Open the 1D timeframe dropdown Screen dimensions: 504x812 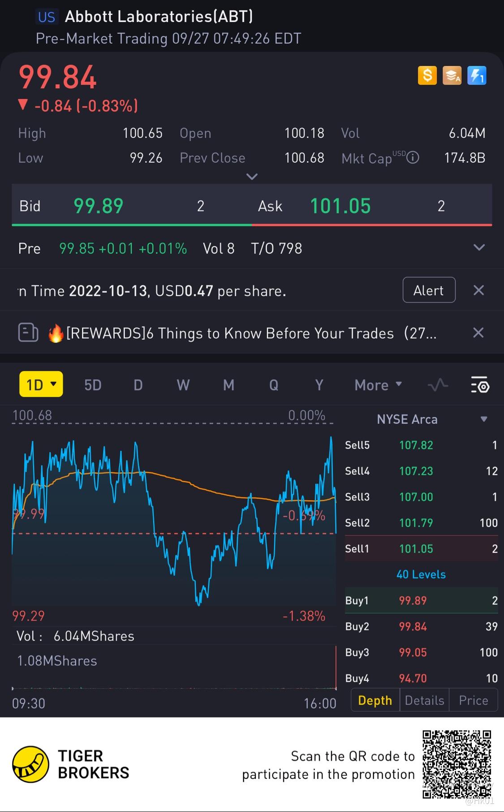point(41,384)
